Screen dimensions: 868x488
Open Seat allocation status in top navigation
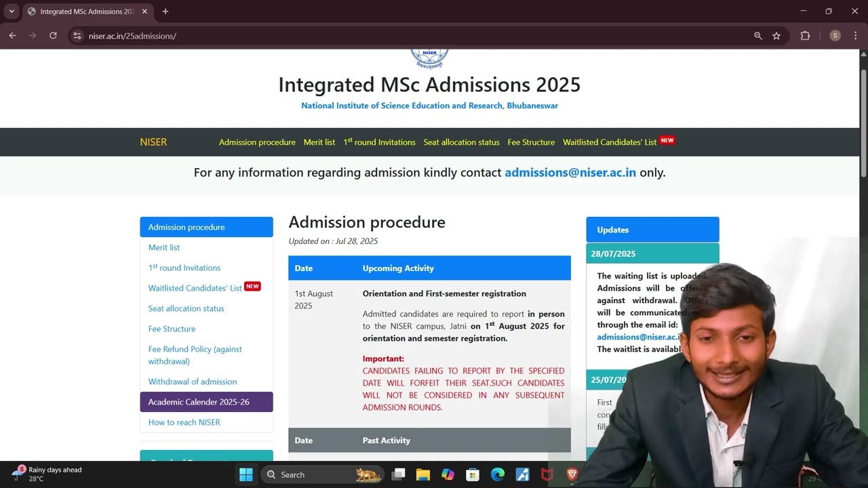pyautogui.click(x=461, y=142)
